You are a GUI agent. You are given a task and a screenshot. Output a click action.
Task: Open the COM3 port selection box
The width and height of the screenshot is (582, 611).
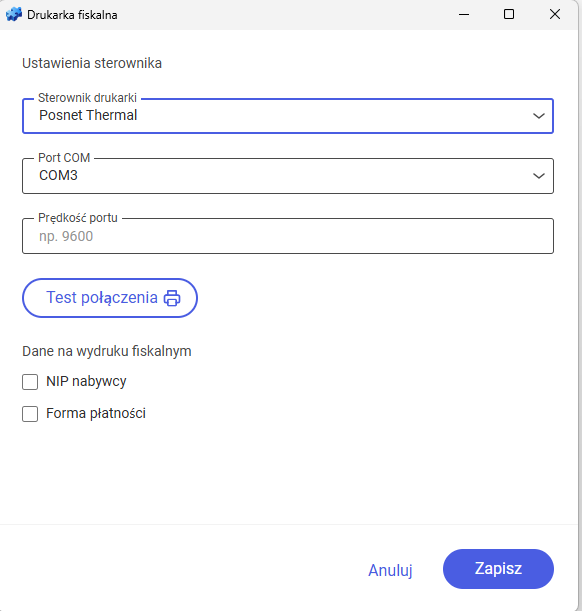point(288,176)
